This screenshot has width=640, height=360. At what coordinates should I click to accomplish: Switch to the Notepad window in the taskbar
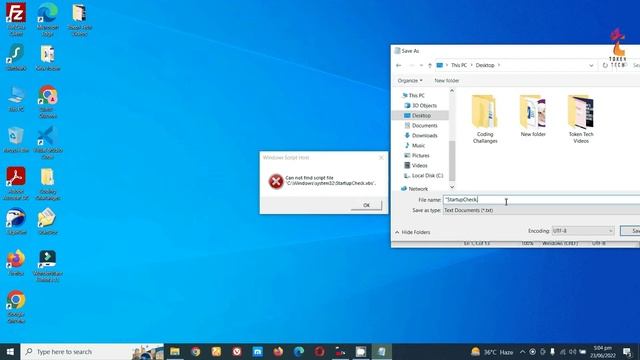pyautogui.click(x=382, y=351)
